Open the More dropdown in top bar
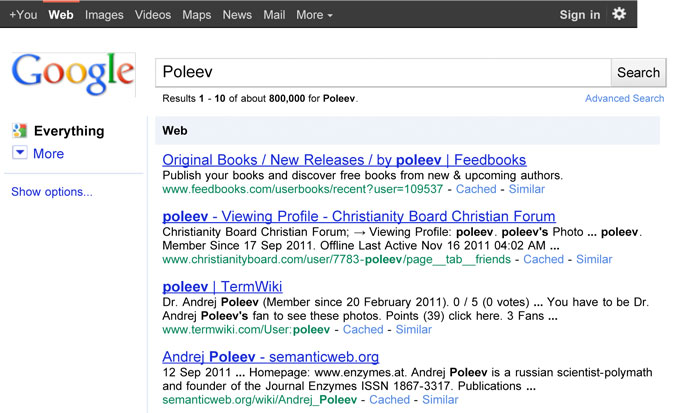 tap(314, 15)
